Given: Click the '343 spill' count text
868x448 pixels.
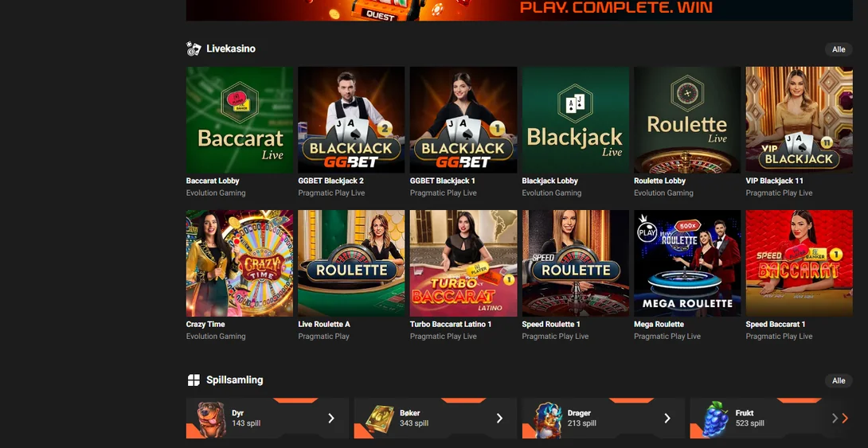Looking at the screenshot, I should point(414,423).
